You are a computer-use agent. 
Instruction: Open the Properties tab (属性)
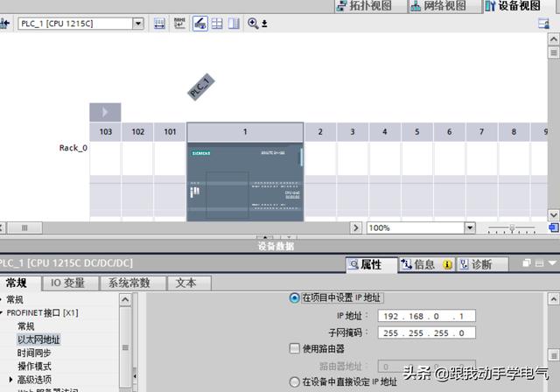(371, 264)
